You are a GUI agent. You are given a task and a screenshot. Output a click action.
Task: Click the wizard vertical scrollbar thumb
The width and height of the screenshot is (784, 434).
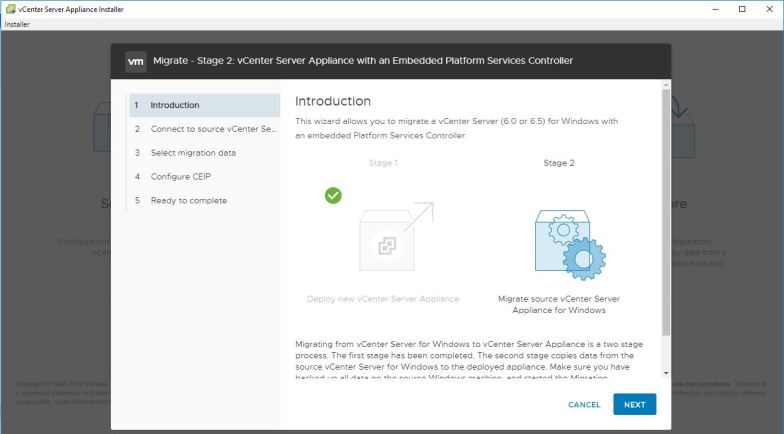click(x=667, y=210)
